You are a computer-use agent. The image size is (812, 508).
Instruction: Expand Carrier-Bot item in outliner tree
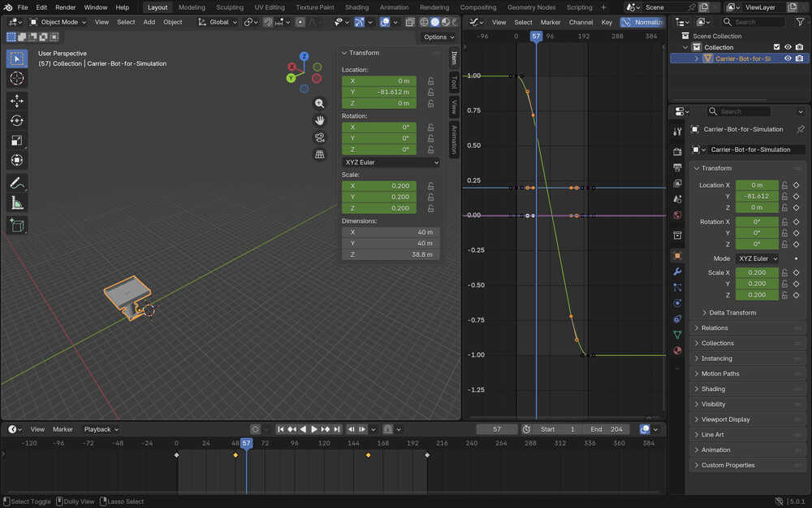tap(697, 59)
